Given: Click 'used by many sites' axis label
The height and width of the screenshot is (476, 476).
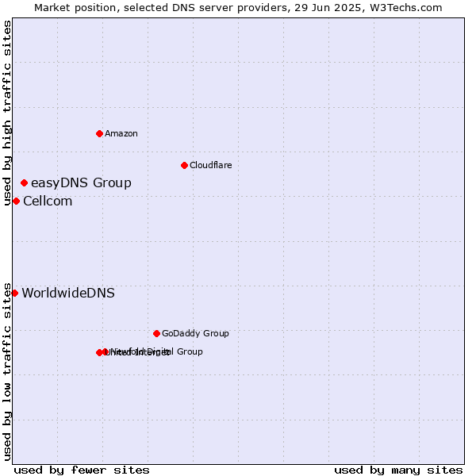Looking at the screenshot, I should [398, 470].
